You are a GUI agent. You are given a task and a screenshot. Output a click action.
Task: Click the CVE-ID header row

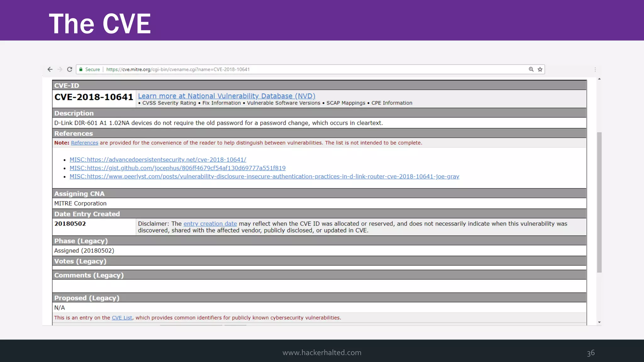pos(319,85)
